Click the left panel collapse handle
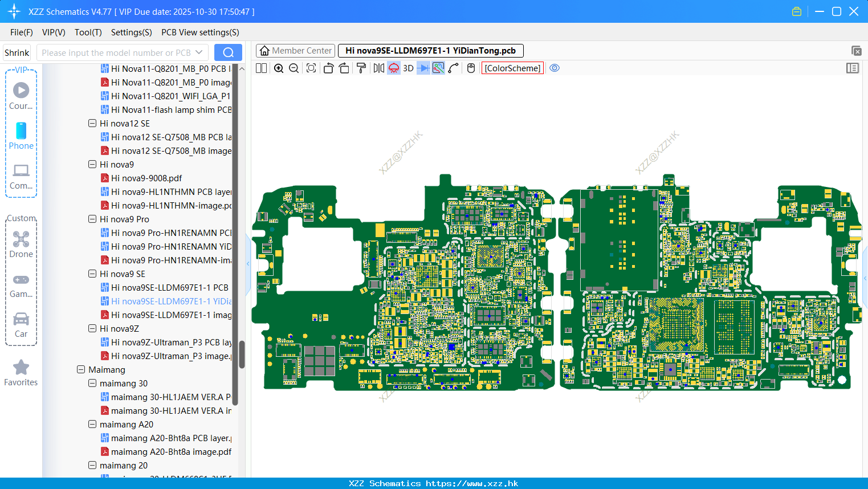 (x=248, y=264)
